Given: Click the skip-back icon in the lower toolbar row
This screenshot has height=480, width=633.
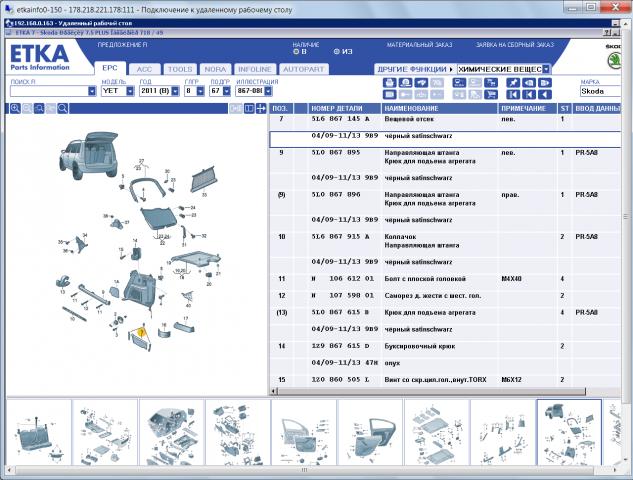Looking at the screenshot, I should coord(529,94).
